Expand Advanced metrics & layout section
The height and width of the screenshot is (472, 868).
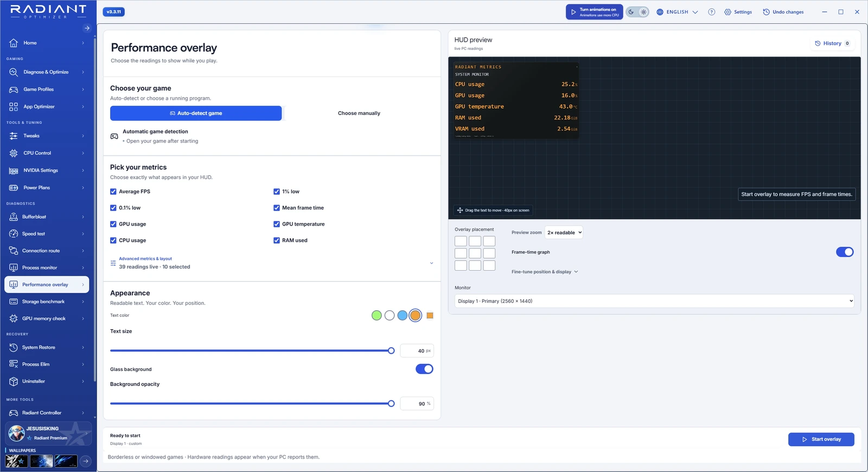(x=272, y=263)
